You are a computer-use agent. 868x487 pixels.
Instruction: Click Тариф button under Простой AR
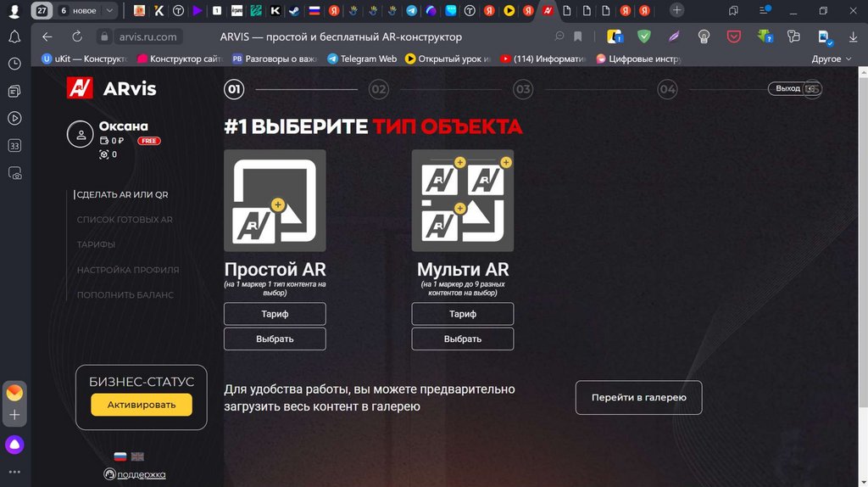(x=275, y=314)
